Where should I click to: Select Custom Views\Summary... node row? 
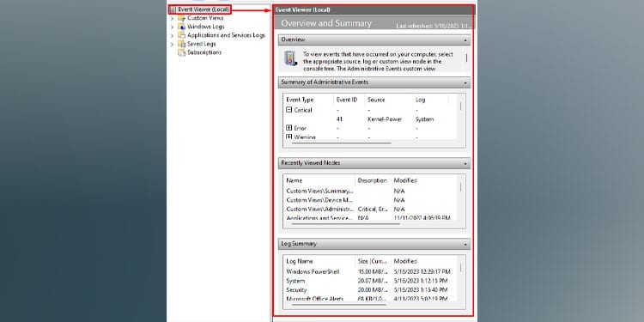[369, 191]
